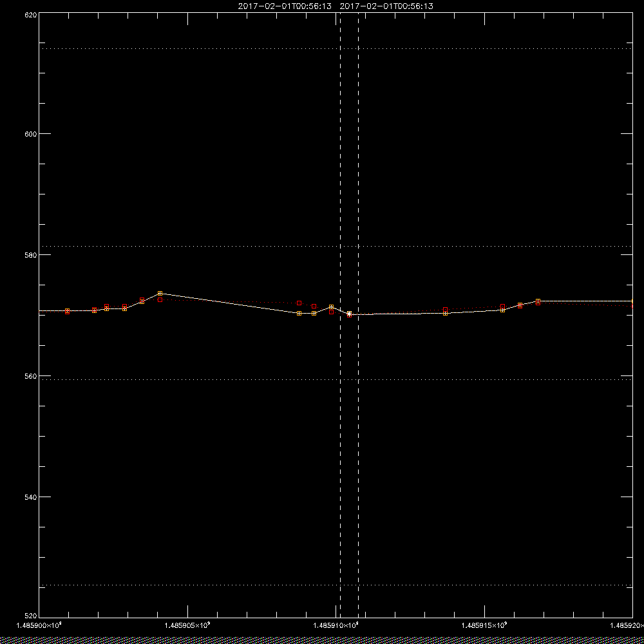
Task: Click the 1.485915×10⁹ x-axis label
Action: [485, 625]
